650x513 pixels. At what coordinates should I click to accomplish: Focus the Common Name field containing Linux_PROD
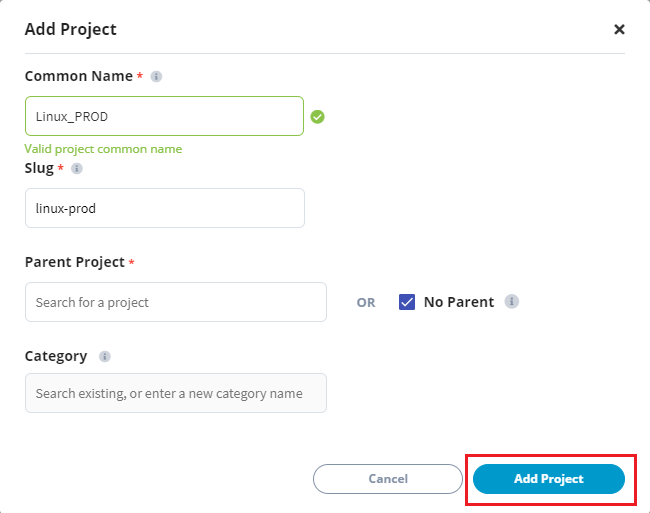pos(164,116)
